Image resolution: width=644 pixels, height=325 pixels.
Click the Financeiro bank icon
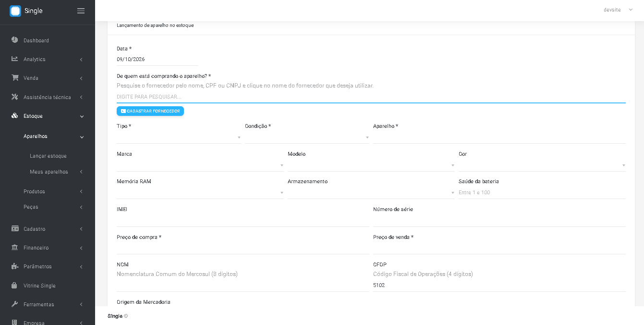15,248
